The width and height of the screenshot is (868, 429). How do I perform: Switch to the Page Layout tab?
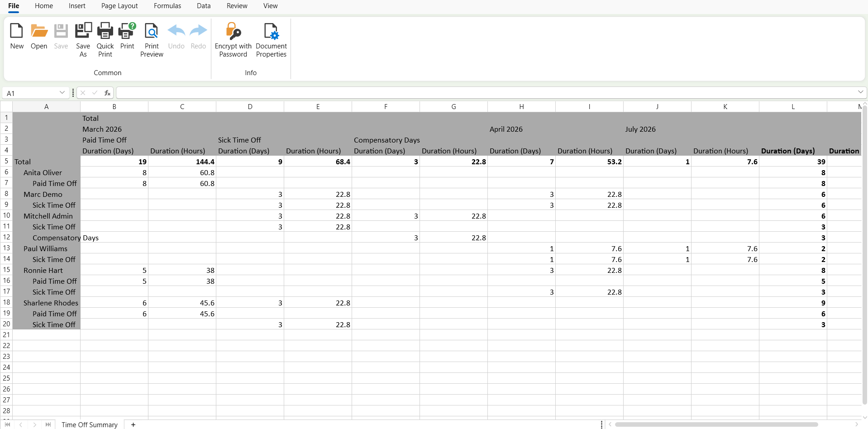click(x=119, y=6)
